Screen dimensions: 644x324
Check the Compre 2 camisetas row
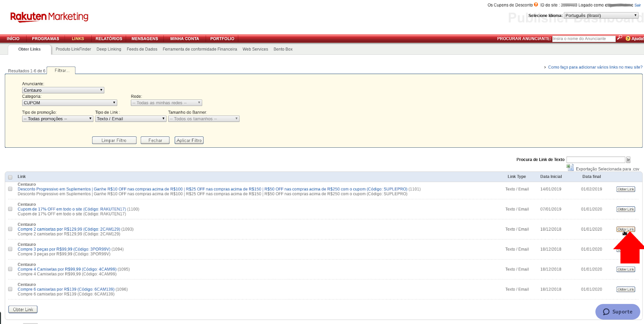coord(10,229)
